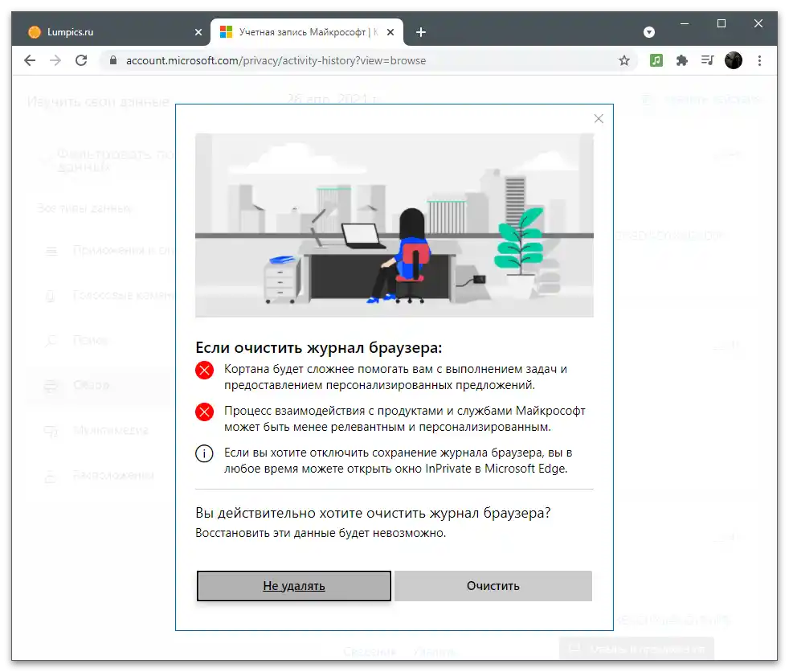789x672 pixels.
Task: Close the dialog with X icon
Action: (599, 119)
